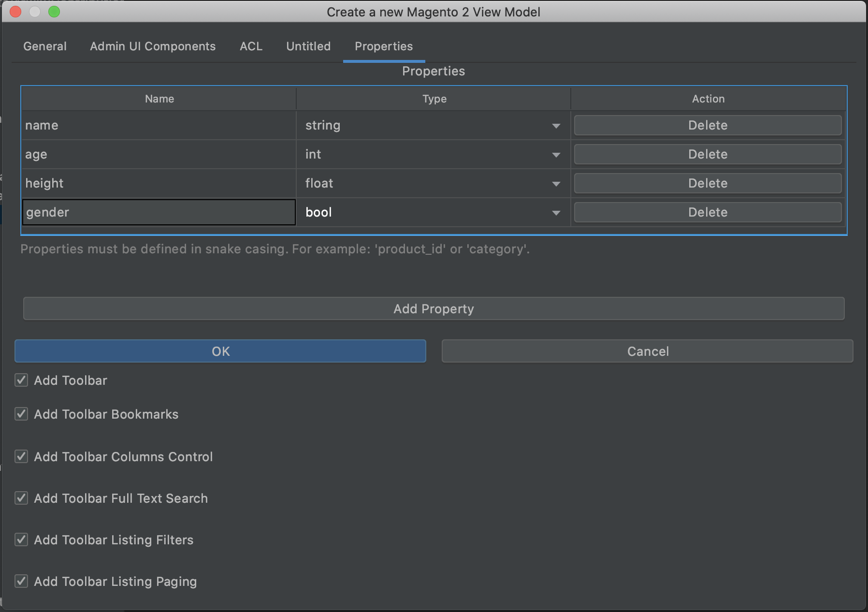Close the dialog with red button
868x612 pixels.
pos(15,12)
